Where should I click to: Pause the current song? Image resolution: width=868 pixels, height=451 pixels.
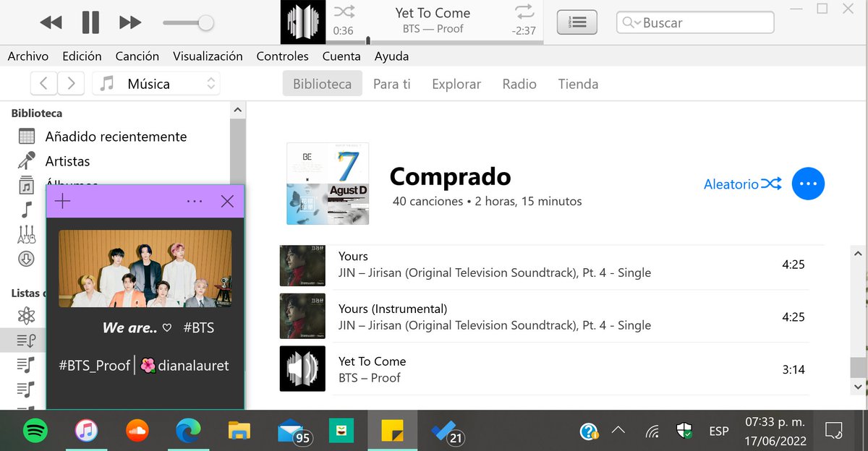click(90, 23)
